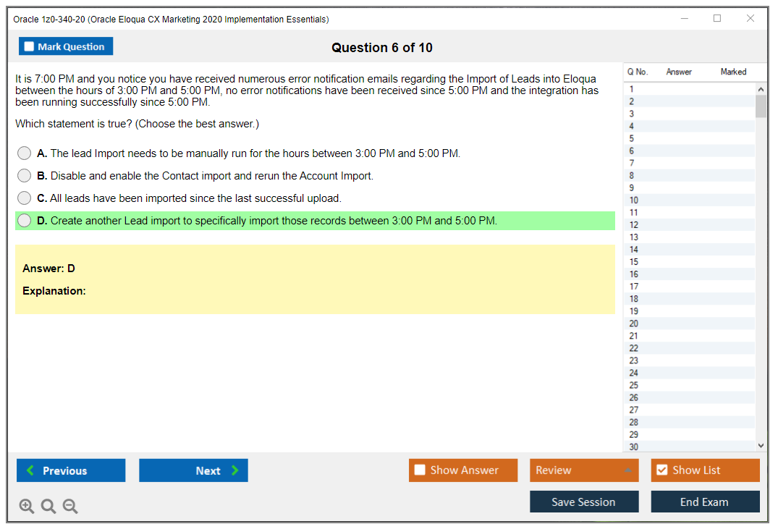
Task: Select radio button for answer D
Action: point(25,221)
